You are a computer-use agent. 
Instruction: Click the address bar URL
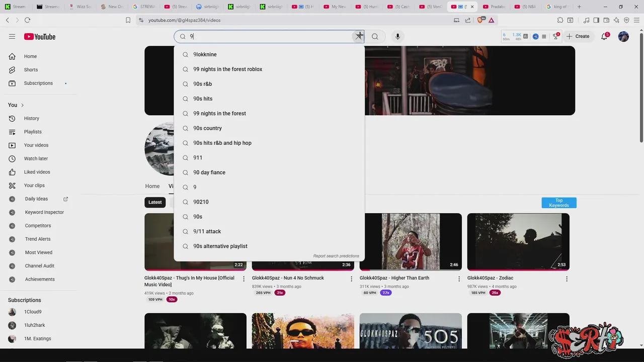coord(184,20)
